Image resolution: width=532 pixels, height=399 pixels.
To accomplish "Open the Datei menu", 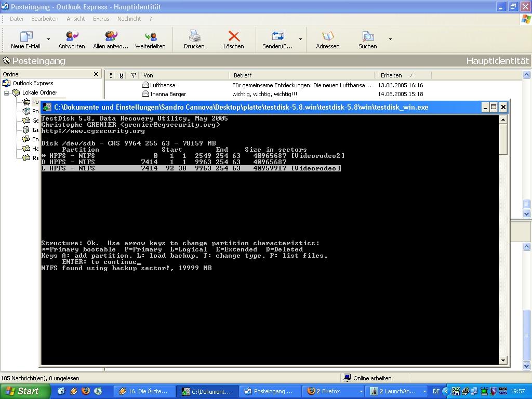I will point(16,19).
